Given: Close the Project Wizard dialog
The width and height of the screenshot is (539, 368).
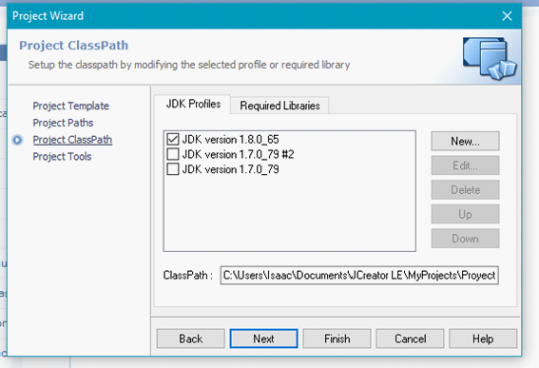Looking at the screenshot, I should point(507,16).
